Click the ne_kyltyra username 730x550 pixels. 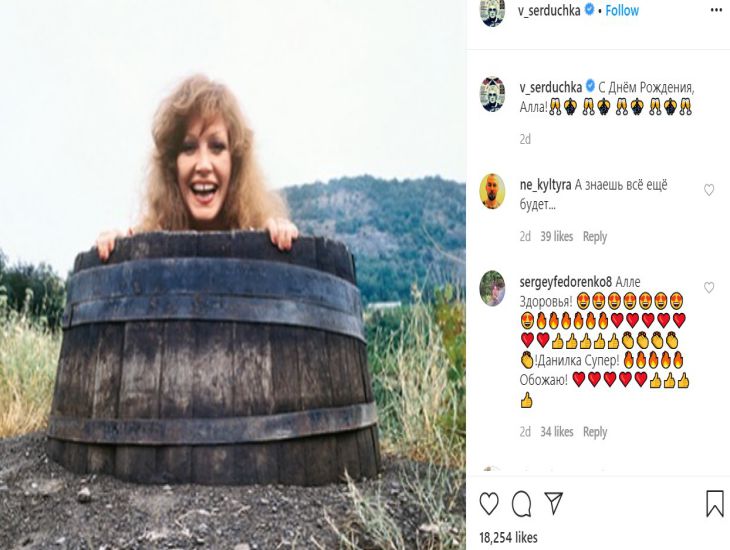point(545,186)
